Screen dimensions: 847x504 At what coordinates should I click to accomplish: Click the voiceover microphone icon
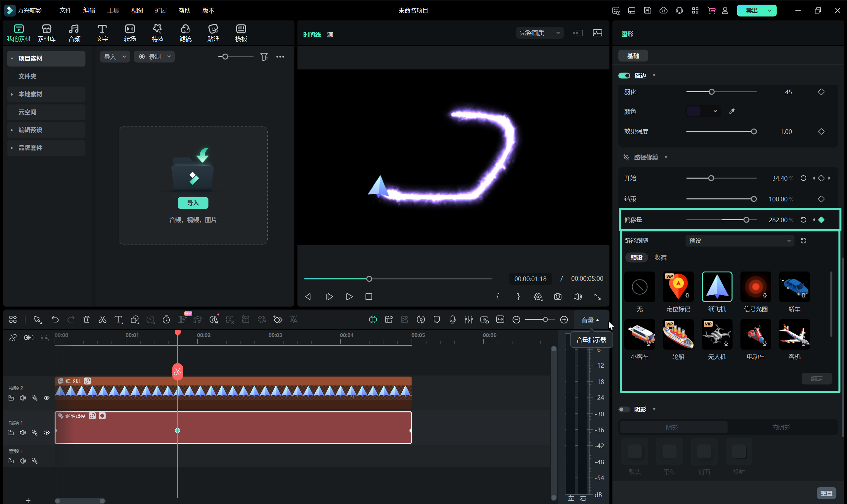point(452,319)
